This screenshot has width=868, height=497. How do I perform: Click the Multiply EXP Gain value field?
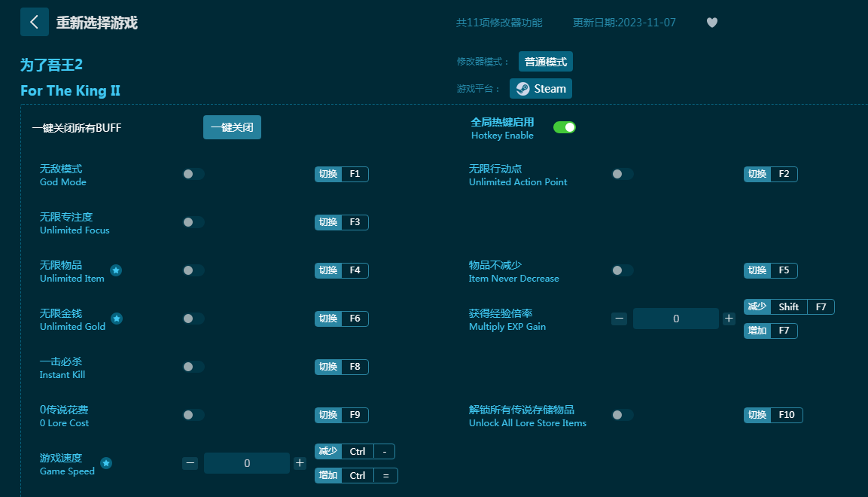pyautogui.click(x=676, y=319)
